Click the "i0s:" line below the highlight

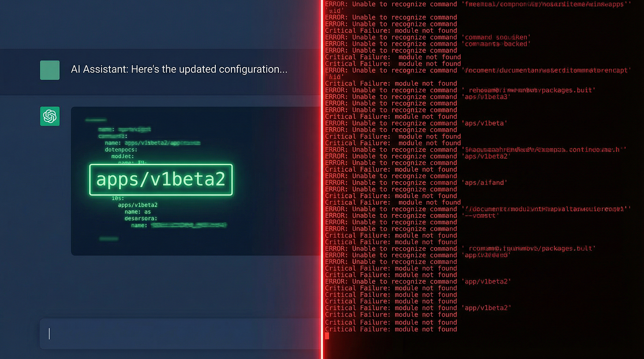click(x=118, y=199)
